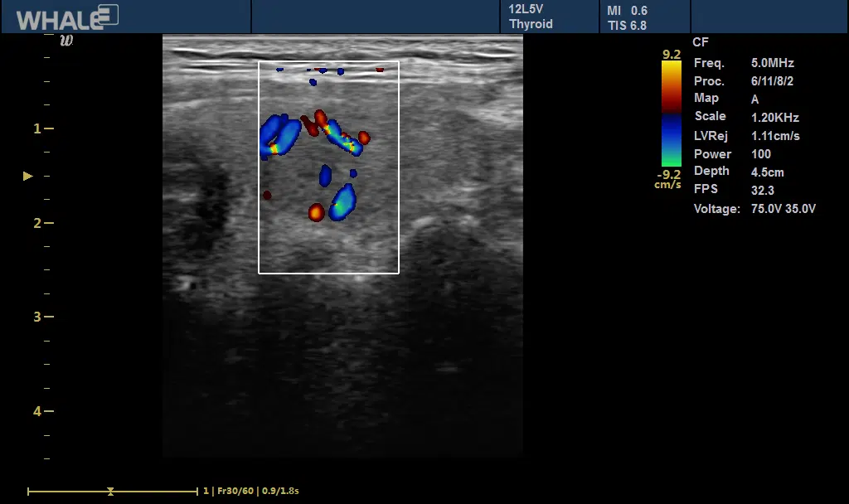Click the 12L5V probe label
Screen dimensions: 849x504
point(526,10)
